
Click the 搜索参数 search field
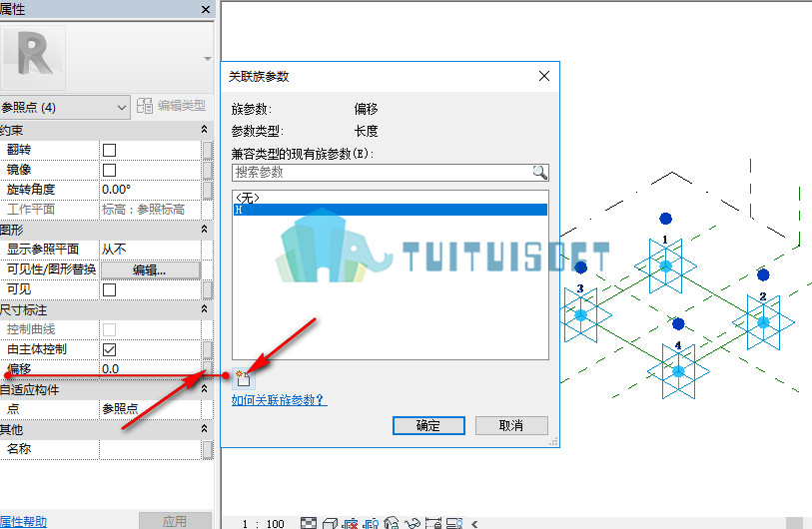383,173
